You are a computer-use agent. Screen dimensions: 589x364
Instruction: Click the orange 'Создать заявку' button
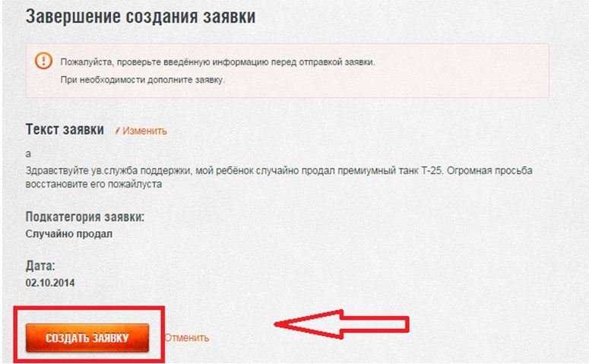[87, 337]
